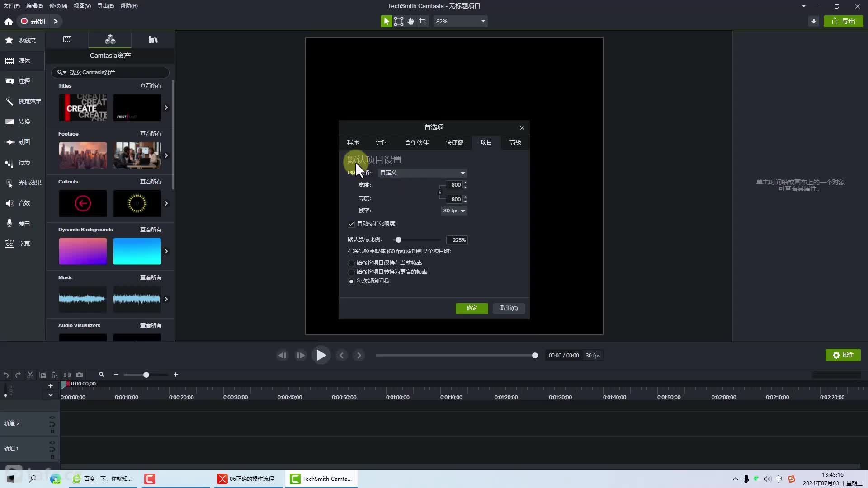The image size is (868, 488).
Task: Open the 自定义 canvas size dropdown
Action: 422,173
